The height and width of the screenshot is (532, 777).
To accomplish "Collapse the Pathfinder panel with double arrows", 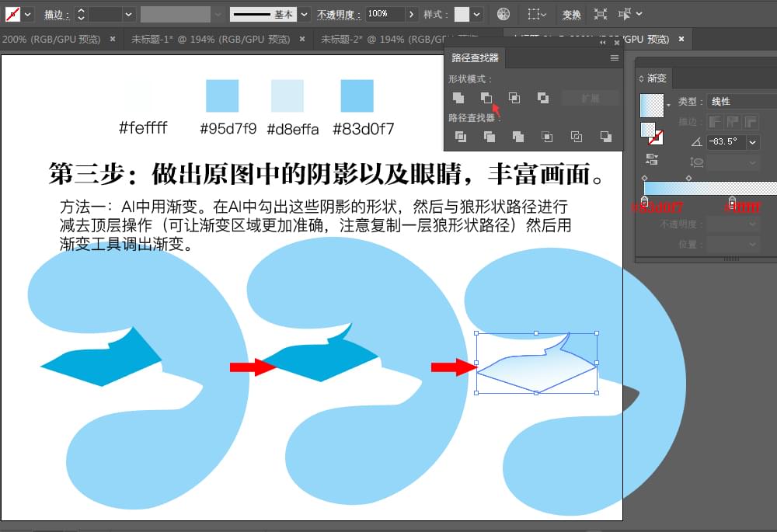I will pyautogui.click(x=603, y=43).
